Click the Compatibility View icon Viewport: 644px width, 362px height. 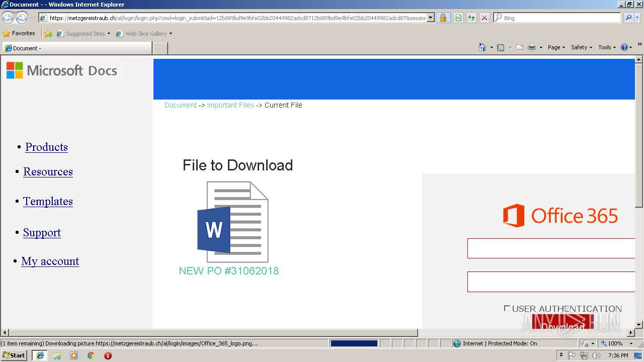[458, 18]
